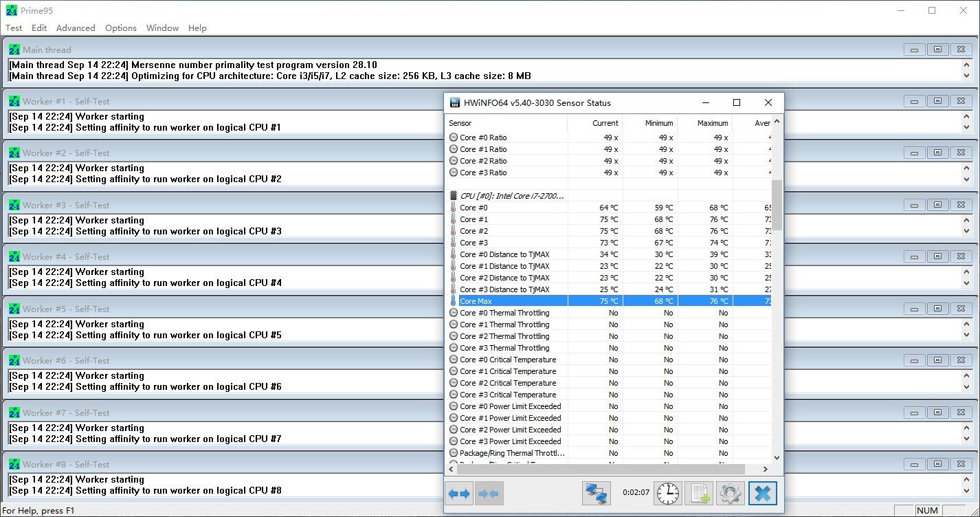Click the CPU chip icon beside Intel Core i7-2700
Viewport: 980px width, 517px height.
pos(454,196)
